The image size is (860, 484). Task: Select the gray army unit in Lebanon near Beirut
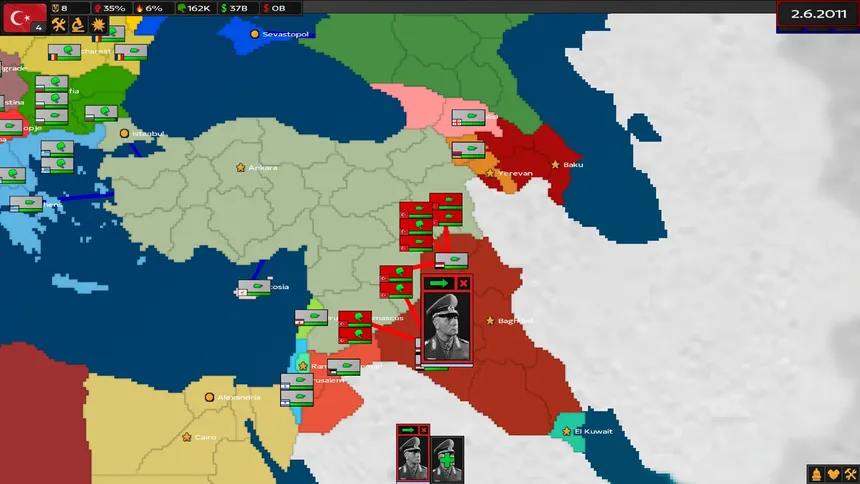[x=311, y=318]
